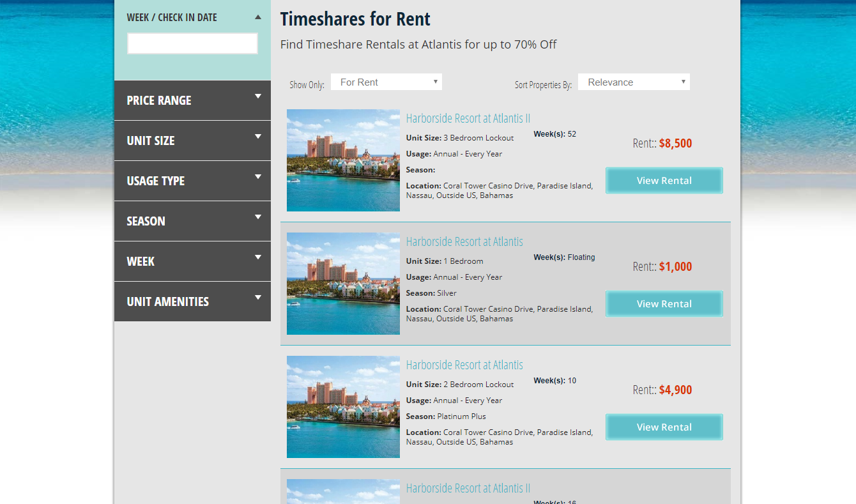
Task: Click 'Season: Platinum Plus' text
Action: click(446, 416)
